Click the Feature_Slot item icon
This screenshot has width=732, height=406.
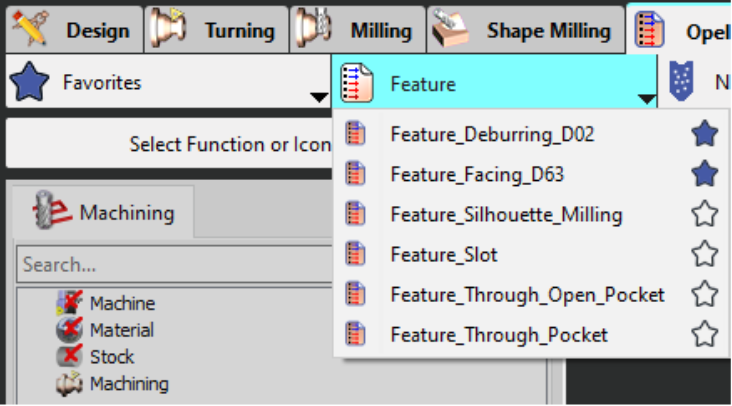pyautogui.click(x=356, y=254)
